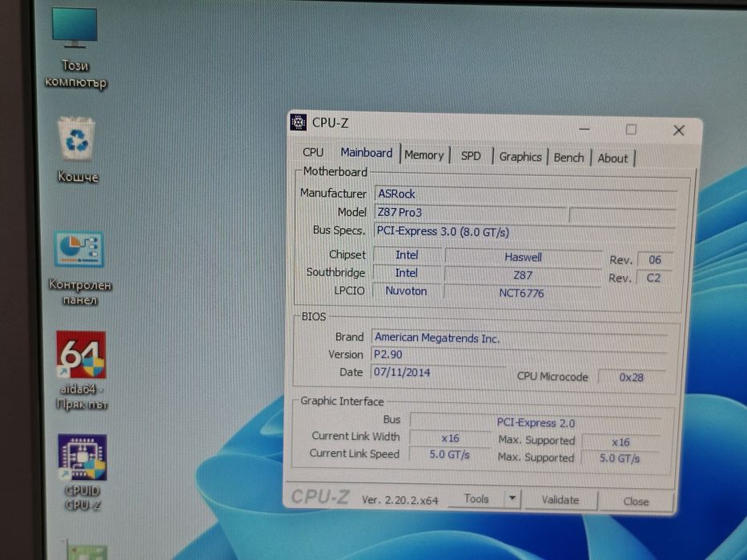The height and width of the screenshot is (560, 747).
Task: Minimize the CPU-Z window
Action: click(584, 129)
